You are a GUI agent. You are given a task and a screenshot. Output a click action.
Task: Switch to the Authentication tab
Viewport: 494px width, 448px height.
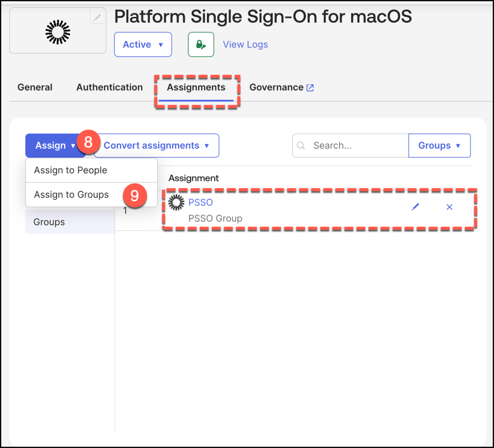(x=110, y=87)
